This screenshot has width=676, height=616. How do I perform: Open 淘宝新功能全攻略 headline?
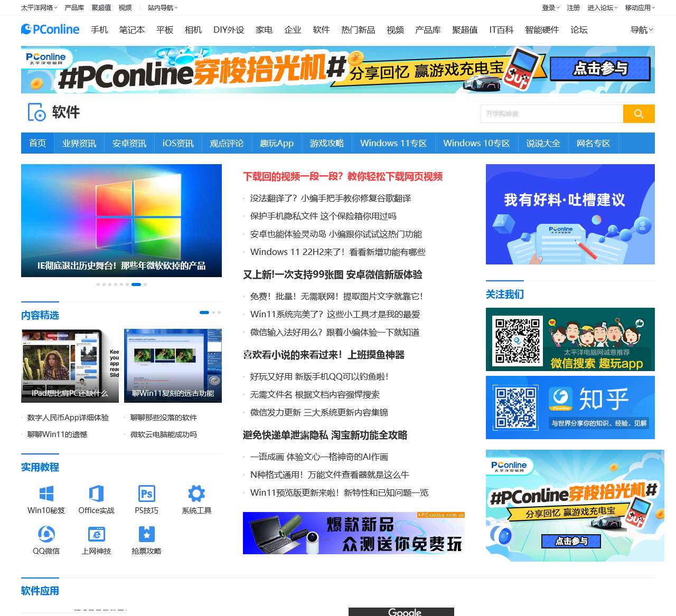(x=325, y=435)
